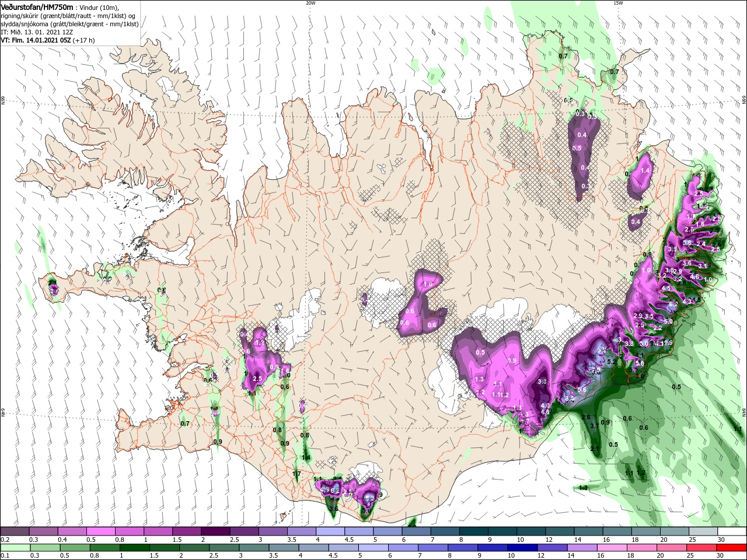The height and width of the screenshot is (560, 747).
Task: Click the 20W longitude label
Action: tap(310, 3)
